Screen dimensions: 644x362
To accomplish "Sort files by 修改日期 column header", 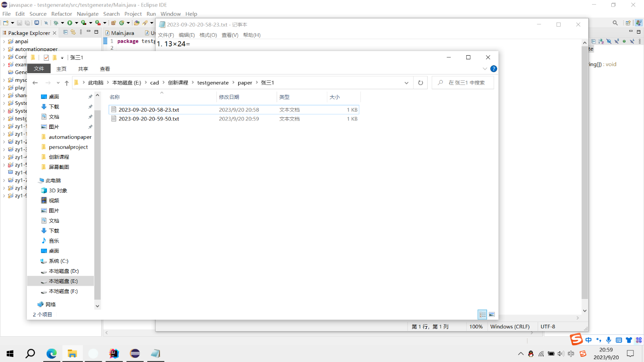I will pos(247,97).
